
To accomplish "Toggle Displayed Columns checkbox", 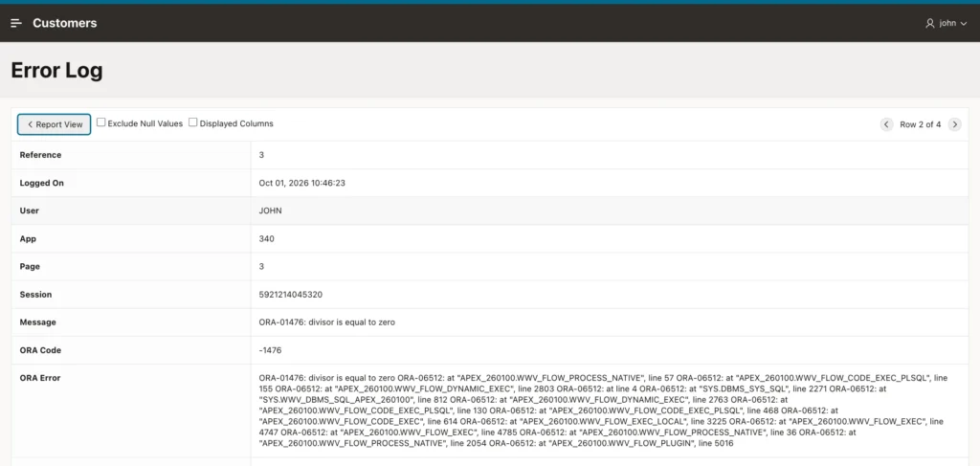I will (x=193, y=122).
